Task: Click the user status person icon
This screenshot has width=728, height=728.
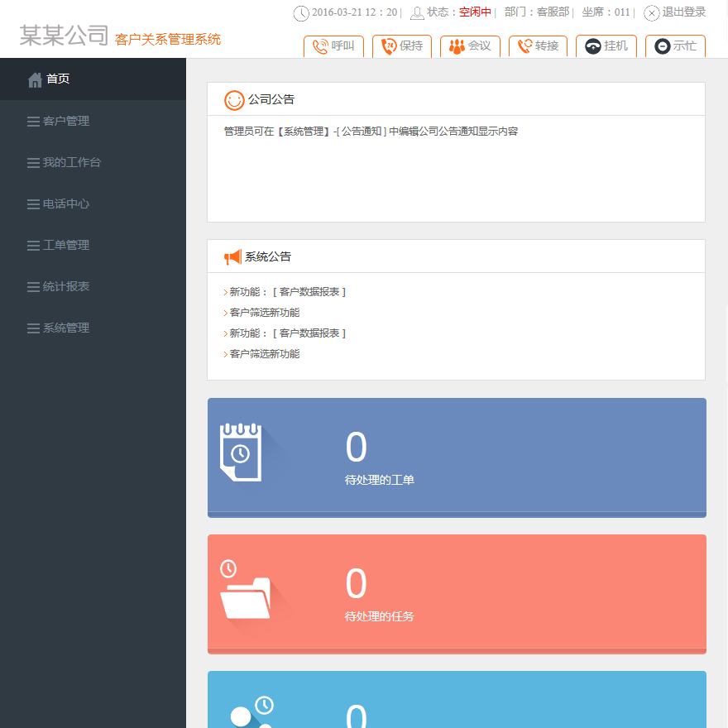Action: [x=417, y=13]
